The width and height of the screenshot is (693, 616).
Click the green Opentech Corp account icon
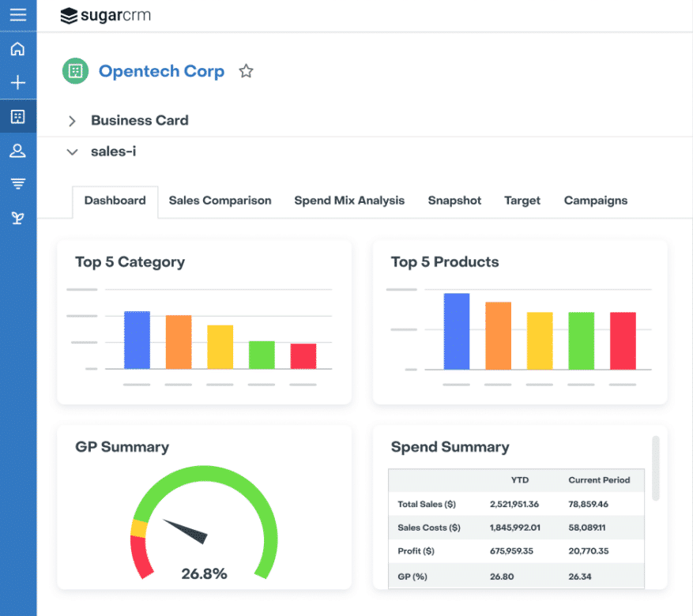pos(76,71)
